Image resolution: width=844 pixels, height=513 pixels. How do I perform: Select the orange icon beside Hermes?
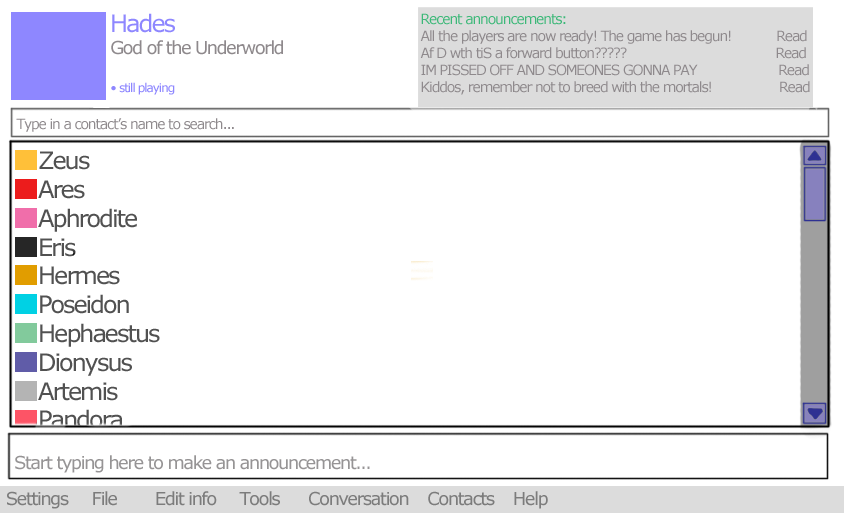tap(26, 275)
